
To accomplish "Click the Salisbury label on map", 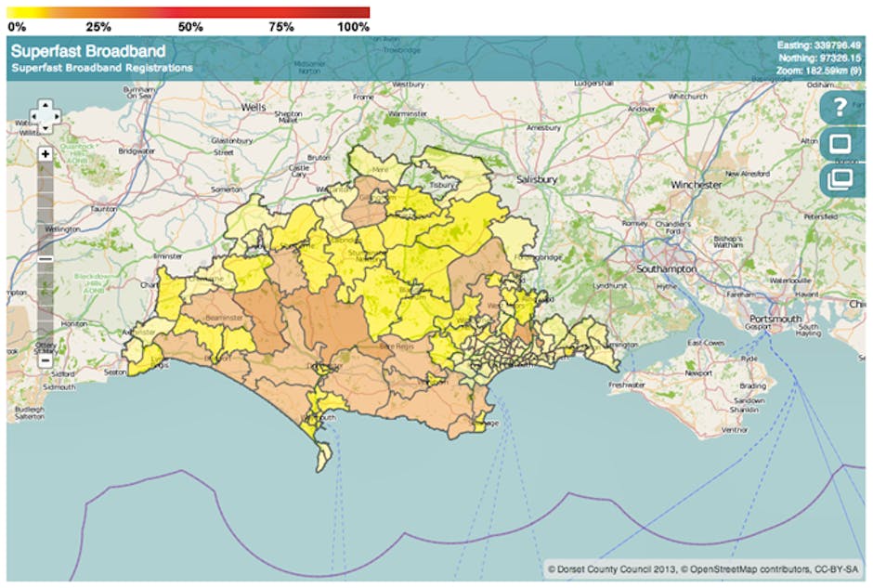I will point(537,178).
